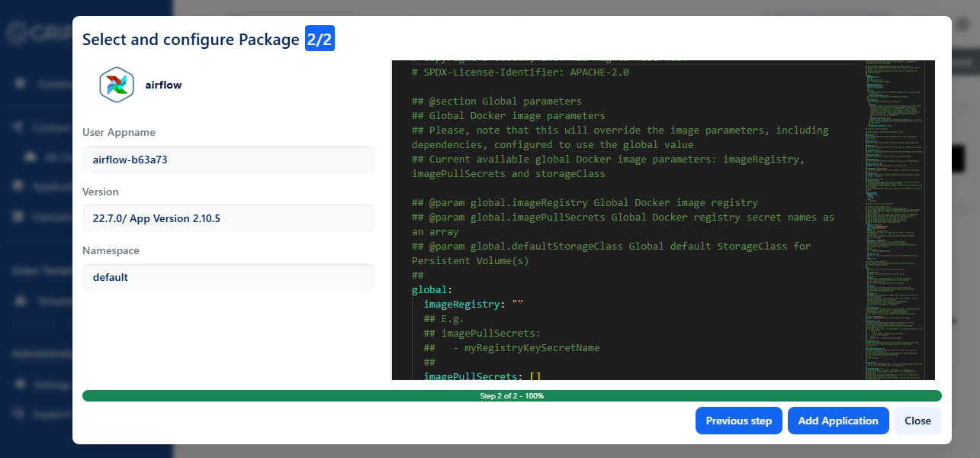
Task: Click the 'imagePullSecrets: []' line at bottom
Action: click(x=482, y=376)
